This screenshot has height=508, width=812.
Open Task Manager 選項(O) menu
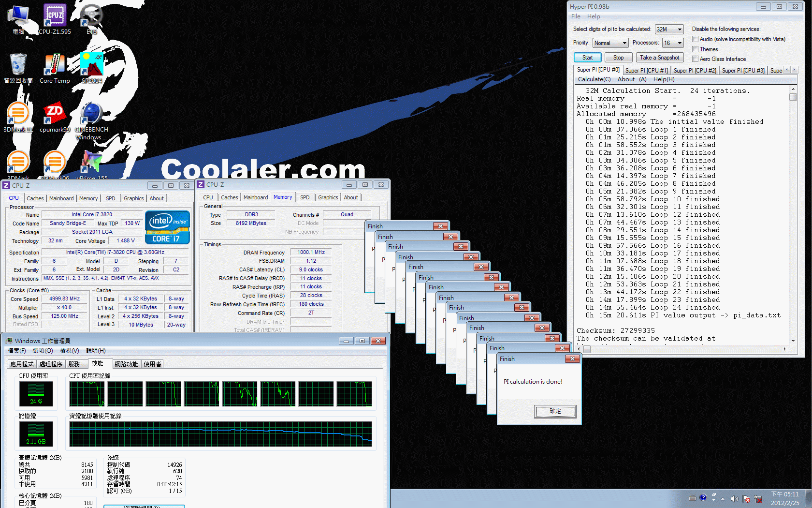[x=43, y=351]
